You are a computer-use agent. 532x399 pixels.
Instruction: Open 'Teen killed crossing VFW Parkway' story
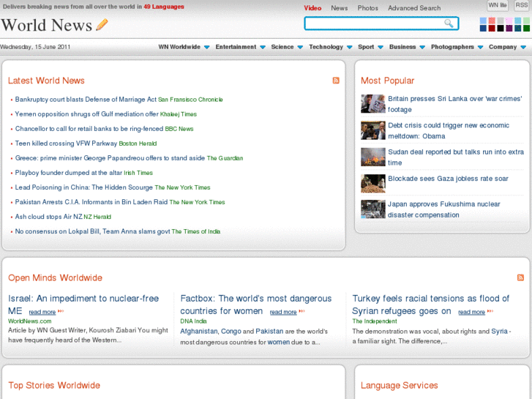pos(66,143)
